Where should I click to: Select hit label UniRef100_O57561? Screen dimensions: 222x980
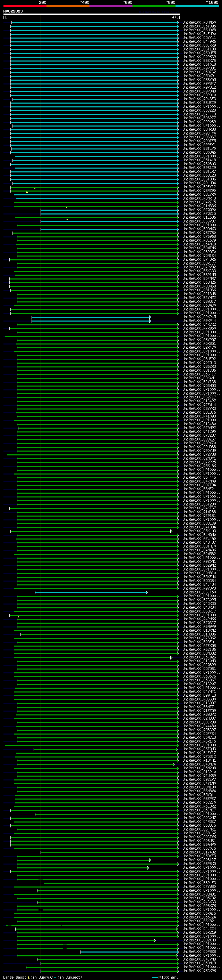tap(199, 669)
